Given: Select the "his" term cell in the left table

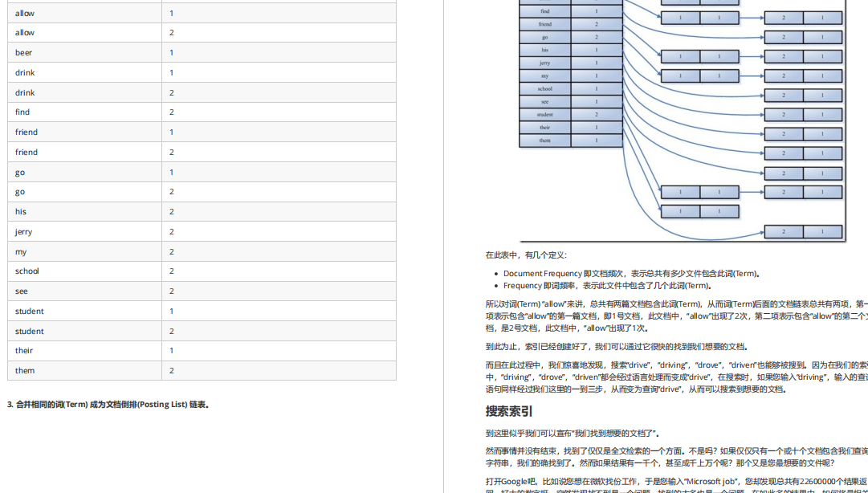Looking at the screenshot, I should coord(84,212).
